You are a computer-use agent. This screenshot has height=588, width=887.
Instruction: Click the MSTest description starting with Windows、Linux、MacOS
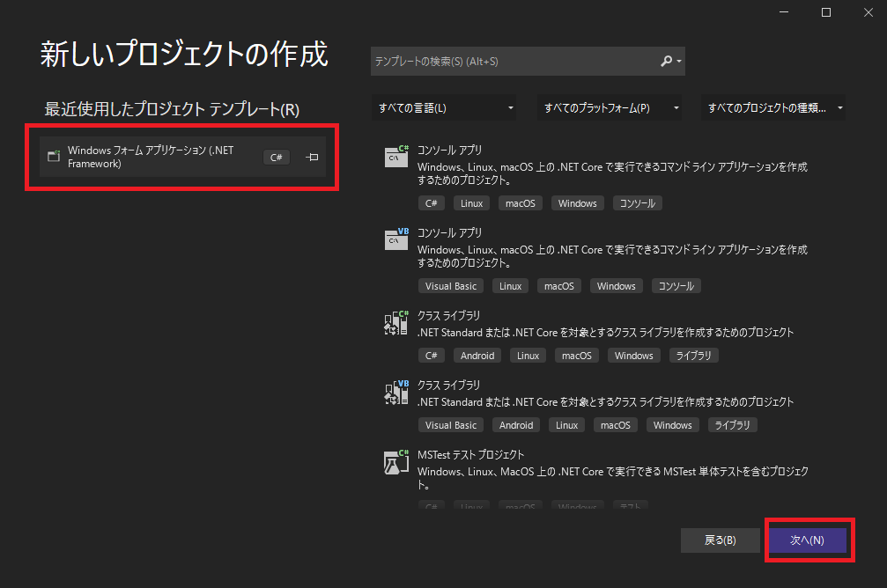point(613,478)
